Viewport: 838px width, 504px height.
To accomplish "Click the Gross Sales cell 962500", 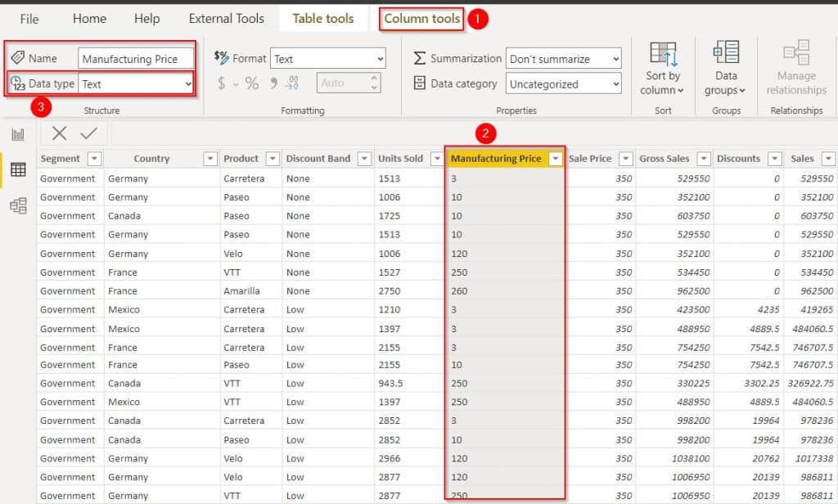I will [x=694, y=291].
